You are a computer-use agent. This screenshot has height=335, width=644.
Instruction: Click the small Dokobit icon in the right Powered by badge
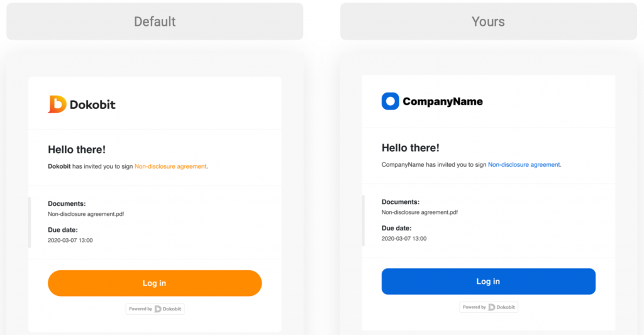[x=492, y=307]
